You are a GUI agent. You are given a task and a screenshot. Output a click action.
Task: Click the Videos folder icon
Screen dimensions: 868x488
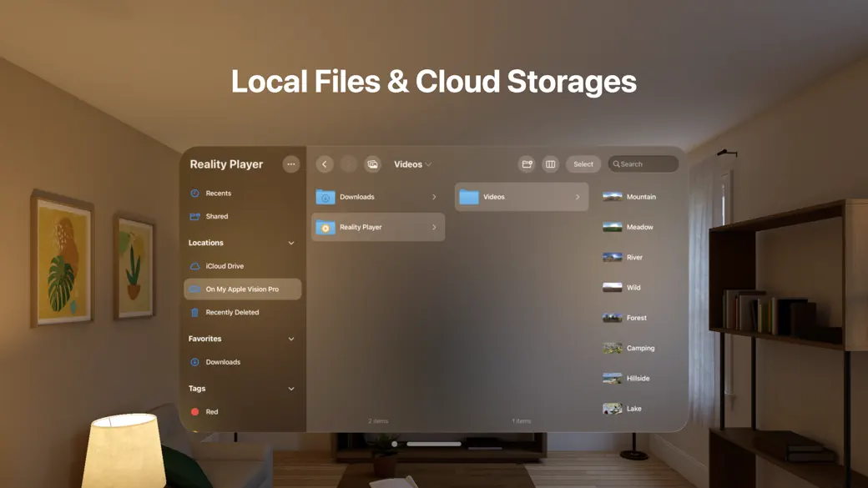pyautogui.click(x=469, y=197)
